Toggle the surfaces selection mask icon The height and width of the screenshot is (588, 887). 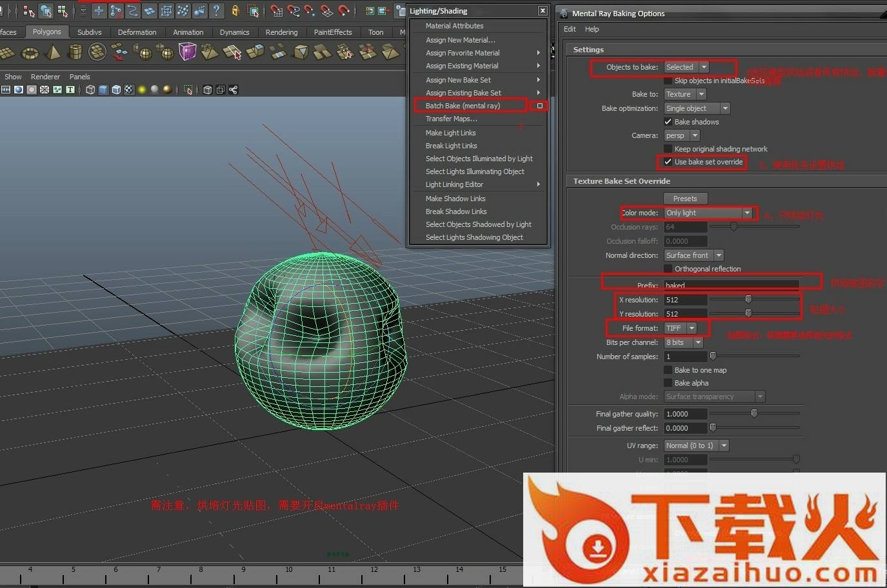(x=149, y=10)
